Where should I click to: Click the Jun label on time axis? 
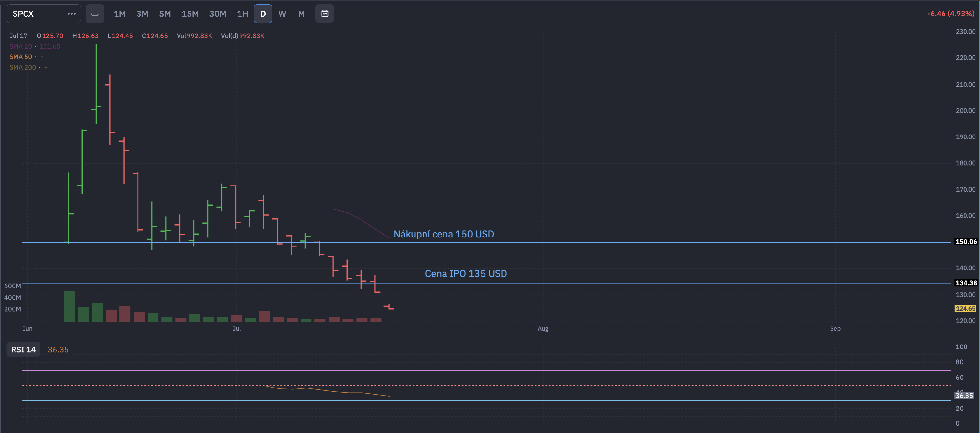[x=27, y=328]
